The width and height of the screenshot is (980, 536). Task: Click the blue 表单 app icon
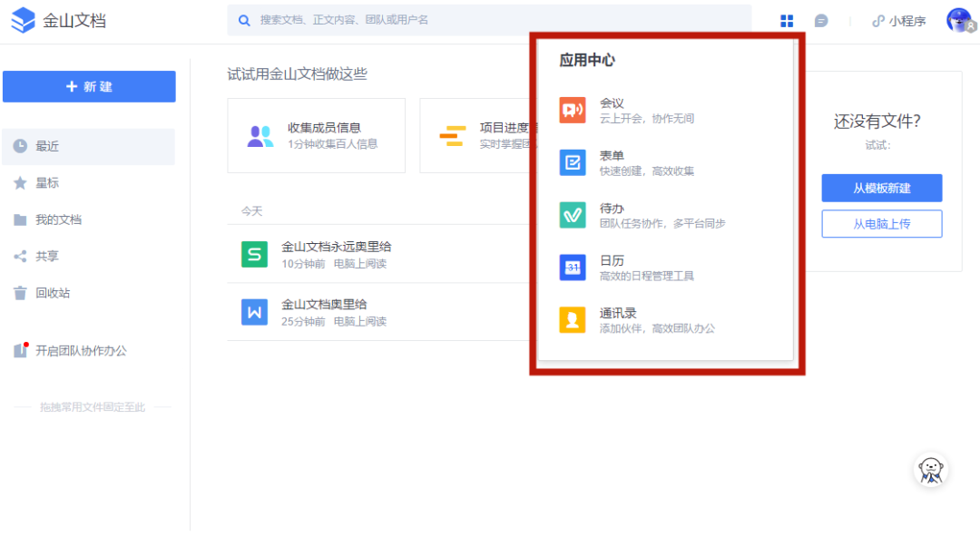(x=573, y=162)
